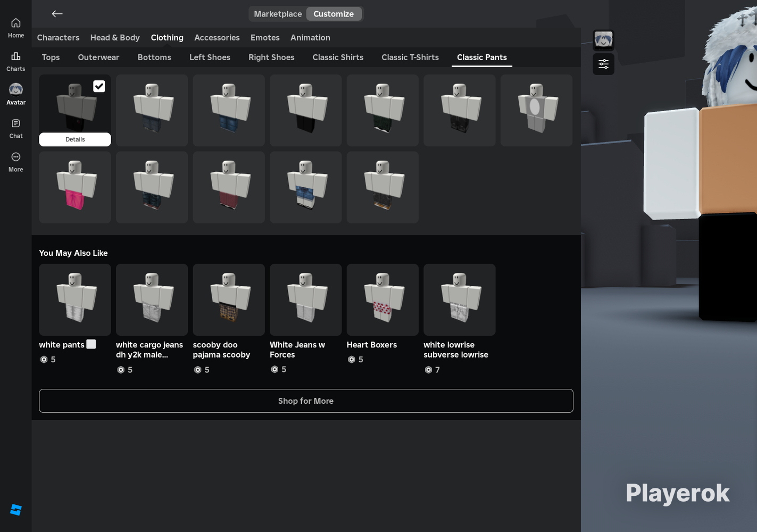Screen dimensions: 757x532
Task: Click the "scooby doo pajama scooby" title
Action: coord(221,350)
